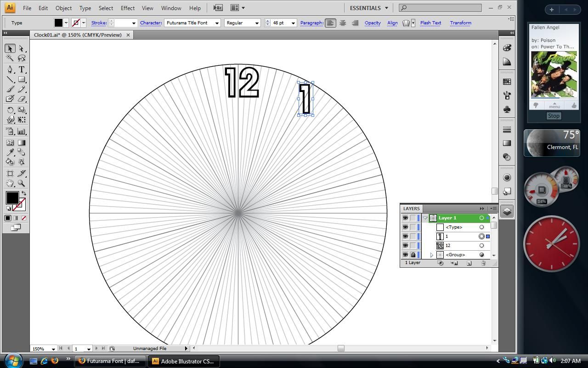Open the Futurama Font browser window from taskbar
Image resolution: width=588 pixels, height=368 pixels.
coord(110,361)
